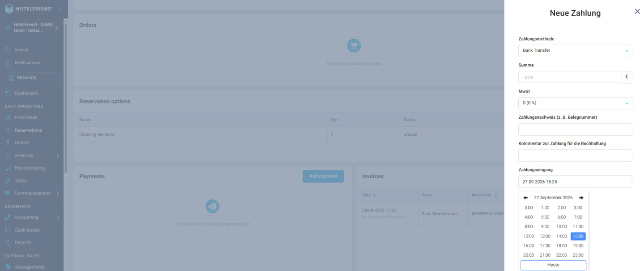Image resolution: width=644 pixels, height=271 pixels.
Task: Click the Missions button
Action: (33, 78)
